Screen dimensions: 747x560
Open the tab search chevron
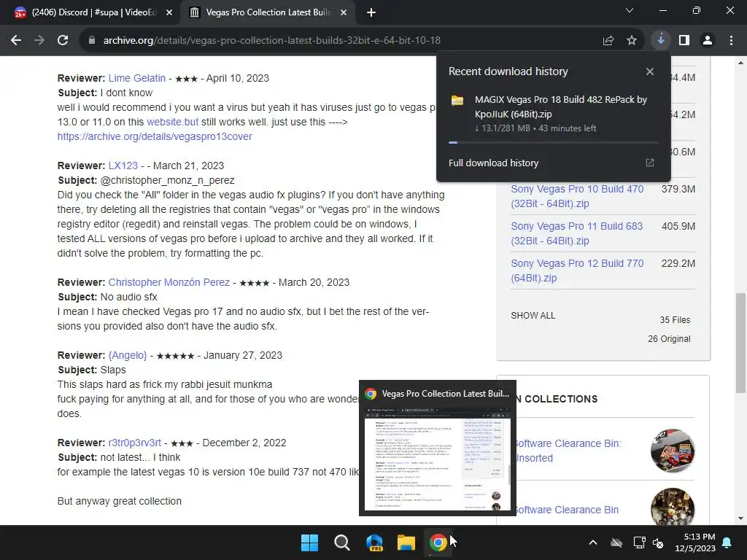[x=630, y=10]
